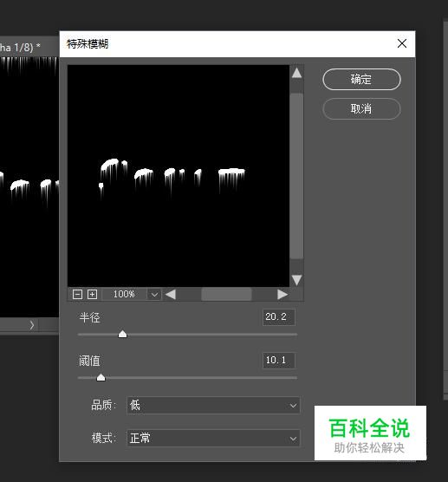Click the preview scroll up arrow
Screen dimensions: 448x482
(x=296, y=73)
